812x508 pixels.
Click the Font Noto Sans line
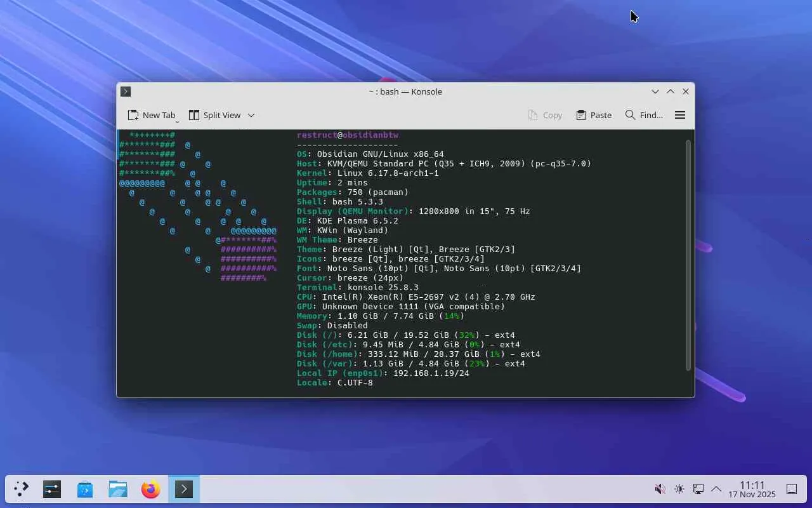[439, 268]
